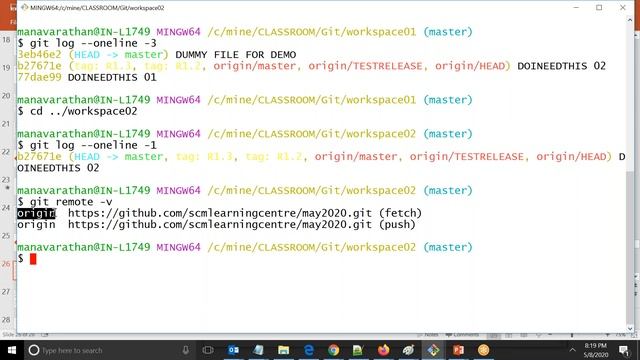The width and height of the screenshot is (640, 360).
Task: Click the Git Bash title bar icon
Action: [24, 7]
